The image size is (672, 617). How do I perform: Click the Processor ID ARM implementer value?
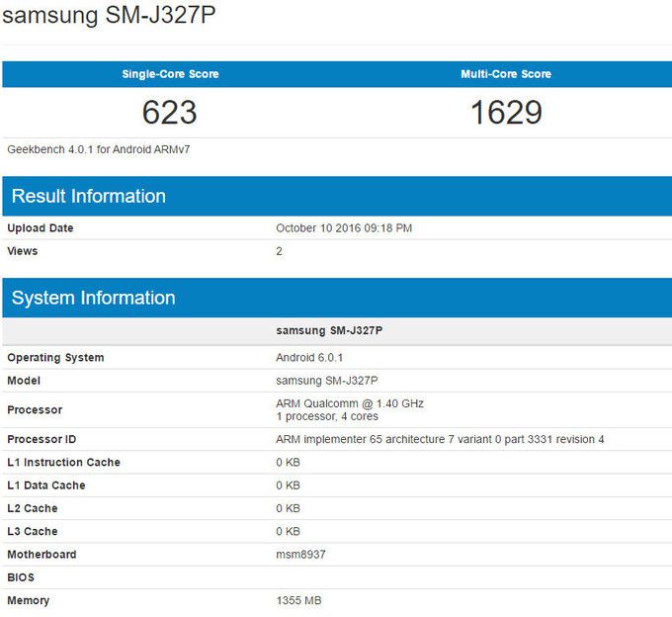(x=440, y=439)
